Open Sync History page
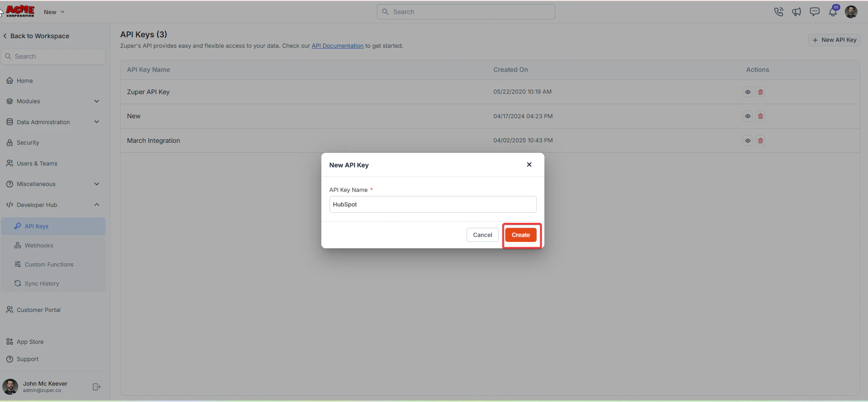Viewport: 868px width, 402px height. [x=42, y=283]
